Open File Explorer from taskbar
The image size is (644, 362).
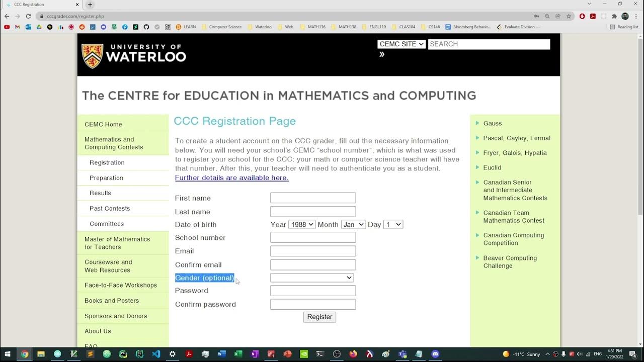tap(41, 354)
